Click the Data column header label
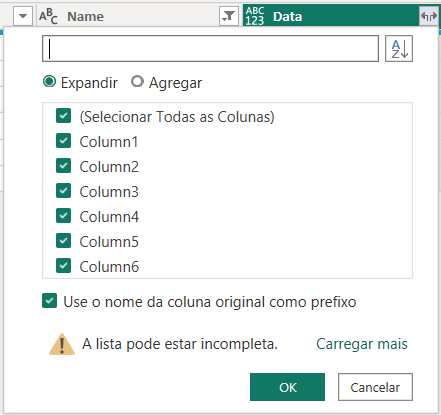The height and width of the screenshot is (415, 441). point(287,16)
